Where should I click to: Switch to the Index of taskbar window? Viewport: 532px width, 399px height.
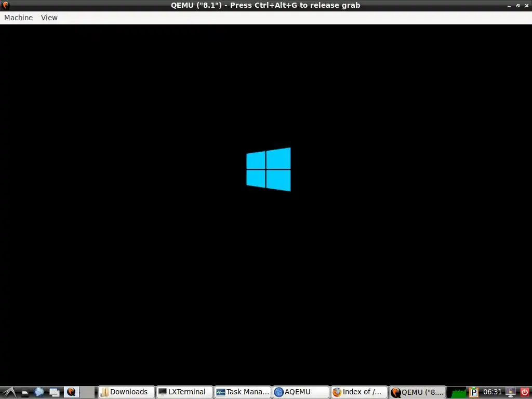359,392
